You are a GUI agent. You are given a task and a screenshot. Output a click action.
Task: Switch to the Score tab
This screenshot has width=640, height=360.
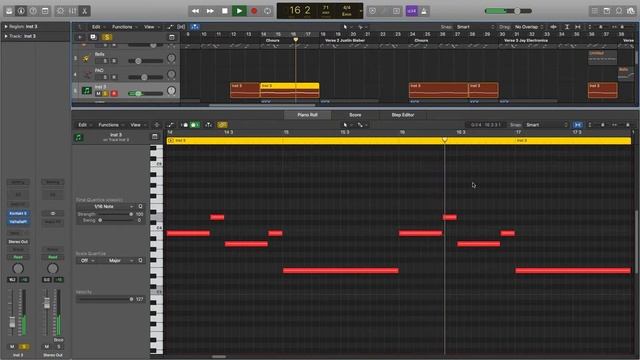pos(355,115)
